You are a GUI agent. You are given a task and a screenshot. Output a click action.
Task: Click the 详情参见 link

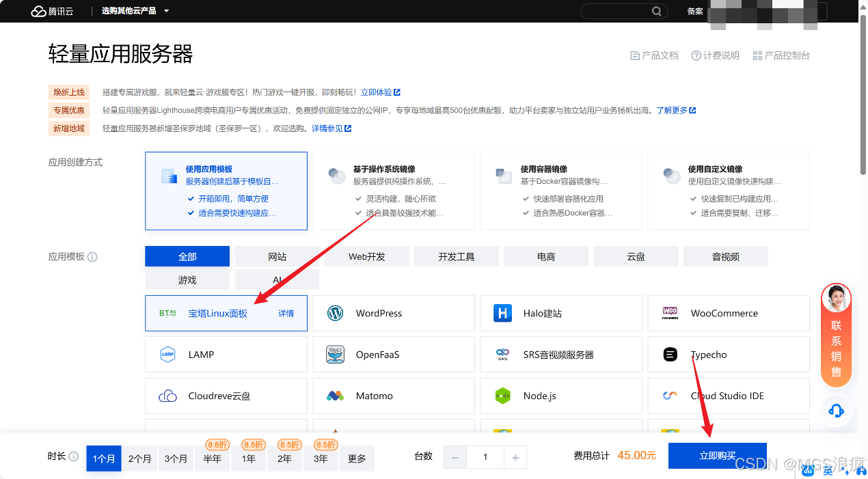click(x=331, y=128)
